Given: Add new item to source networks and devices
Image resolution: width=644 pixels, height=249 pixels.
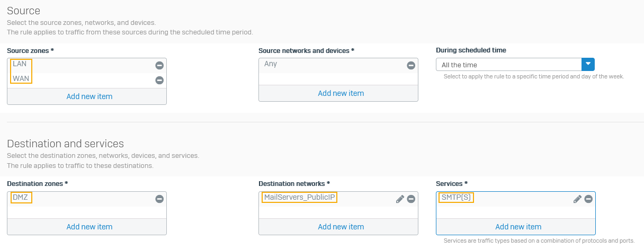Looking at the screenshot, I should coord(341,93).
